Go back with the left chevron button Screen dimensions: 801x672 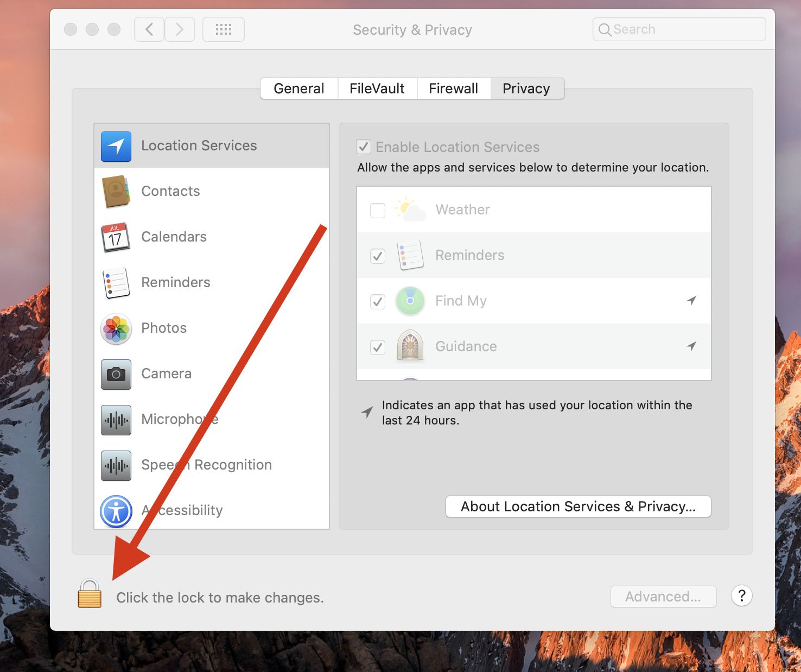coord(149,29)
